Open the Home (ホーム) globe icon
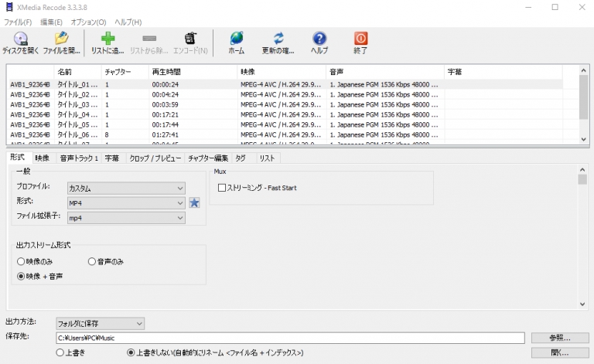 coord(236,39)
